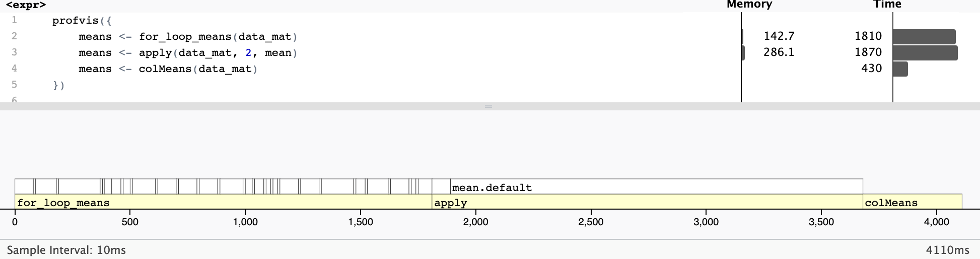
Task: Click the 2,000 tick on time axis
Action: 475,222
